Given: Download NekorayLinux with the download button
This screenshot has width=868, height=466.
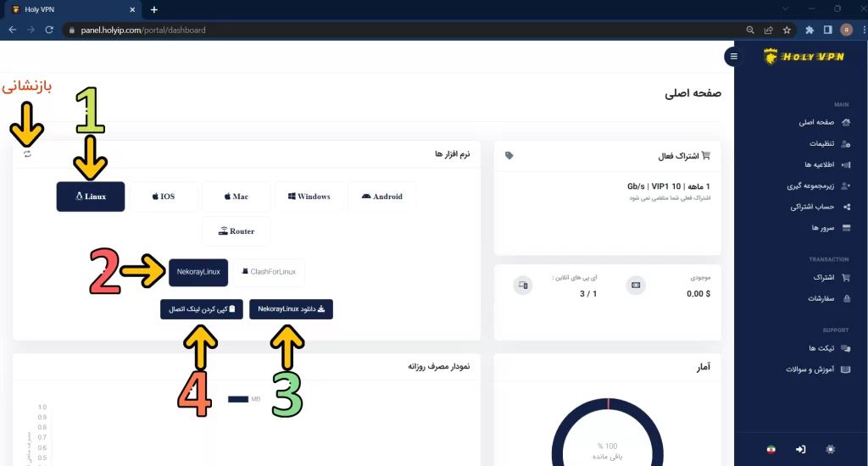Looking at the screenshot, I should (x=291, y=309).
